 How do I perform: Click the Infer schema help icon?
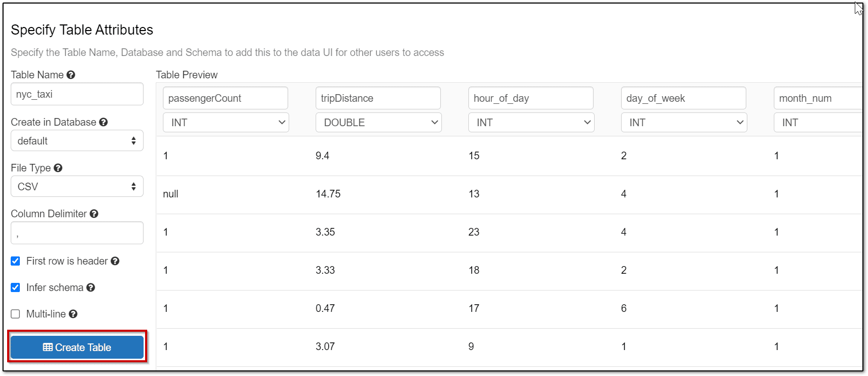[x=91, y=287]
